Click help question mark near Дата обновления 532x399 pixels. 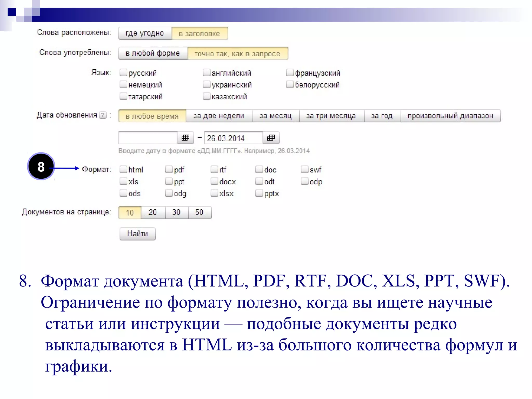tap(103, 115)
